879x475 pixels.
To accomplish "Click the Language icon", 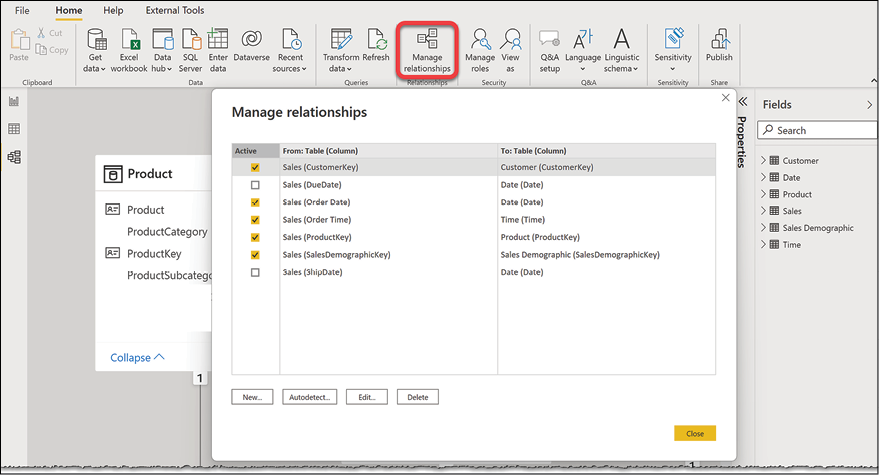I will [x=583, y=39].
